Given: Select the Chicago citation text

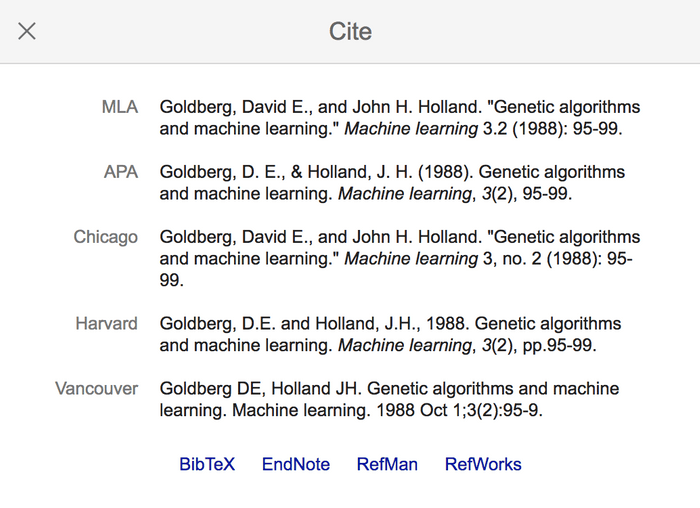Looking at the screenshot, I should pyautogui.click(x=399, y=258).
